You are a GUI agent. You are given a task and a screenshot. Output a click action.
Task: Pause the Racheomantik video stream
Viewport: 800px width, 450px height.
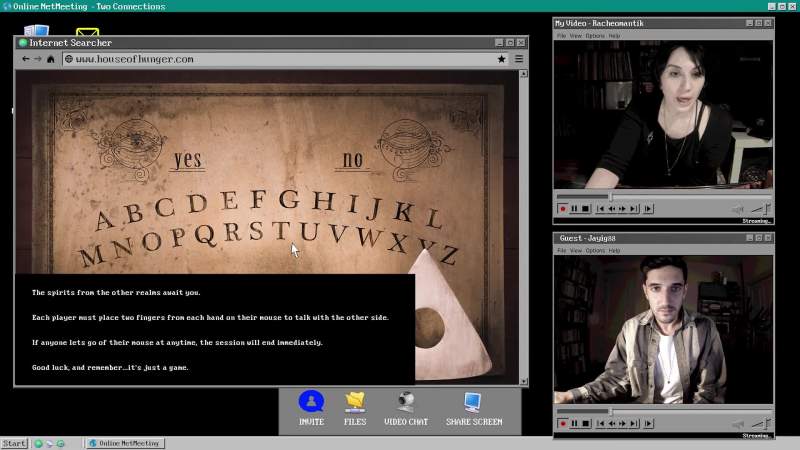[574, 209]
